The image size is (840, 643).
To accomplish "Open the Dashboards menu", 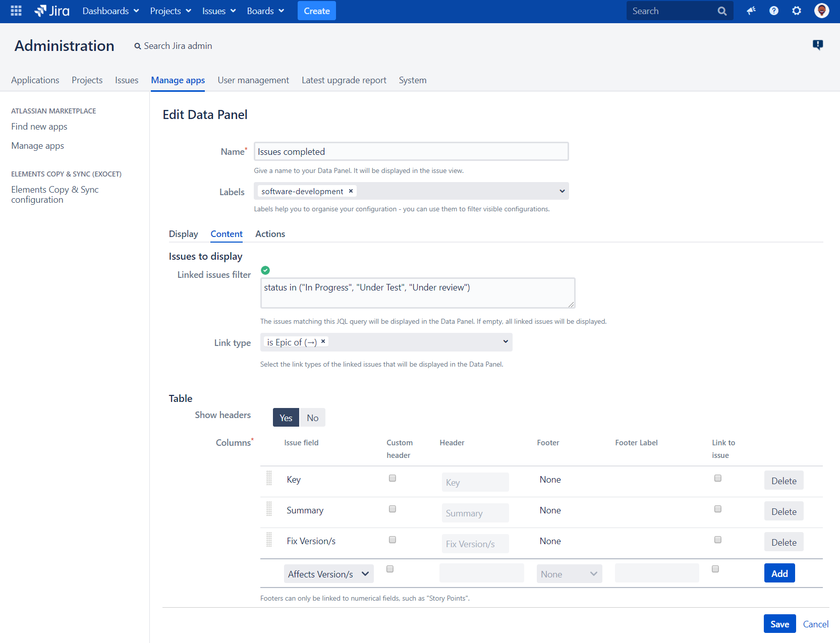I will click(x=110, y=11).
